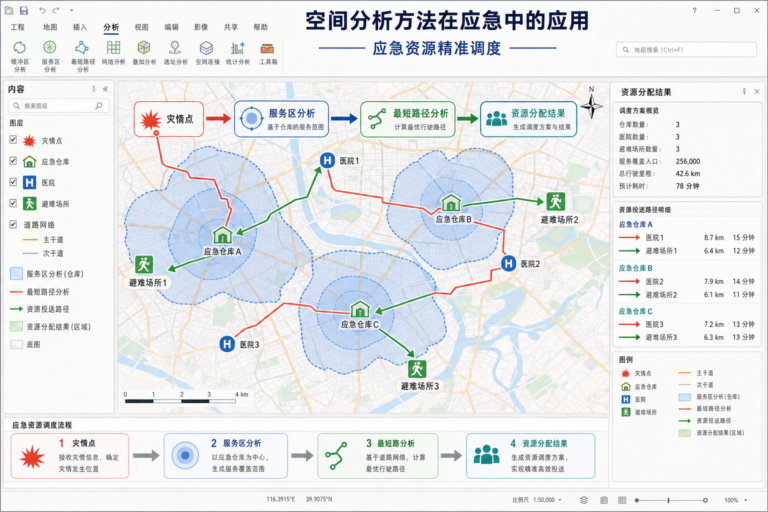The height and width of the screenshot is (512, 768).
Task: Click the 应急仓库C warehouse marker
Action: 360,309
